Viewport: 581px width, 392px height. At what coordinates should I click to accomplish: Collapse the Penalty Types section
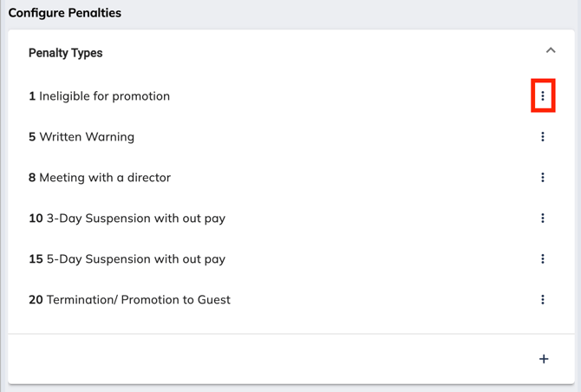click(550, 51)
